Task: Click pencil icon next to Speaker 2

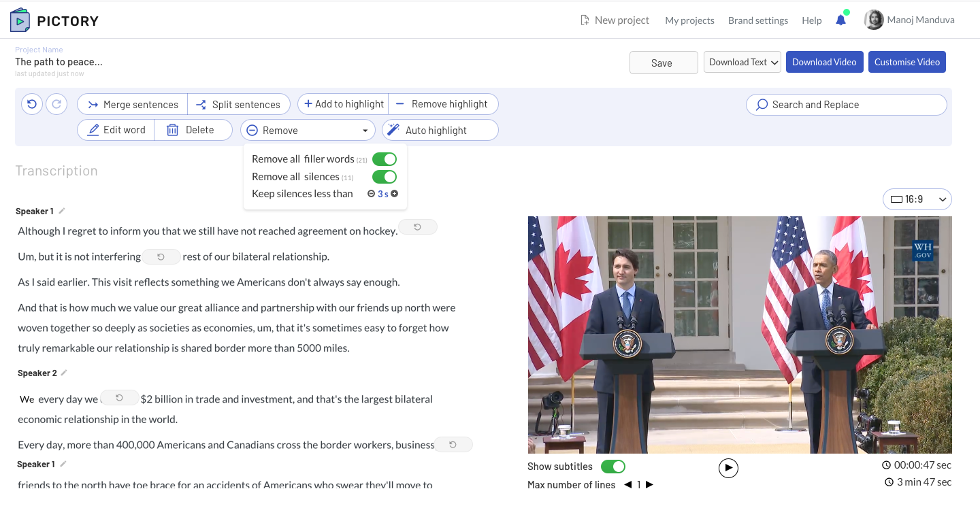Action: point(64,373)
